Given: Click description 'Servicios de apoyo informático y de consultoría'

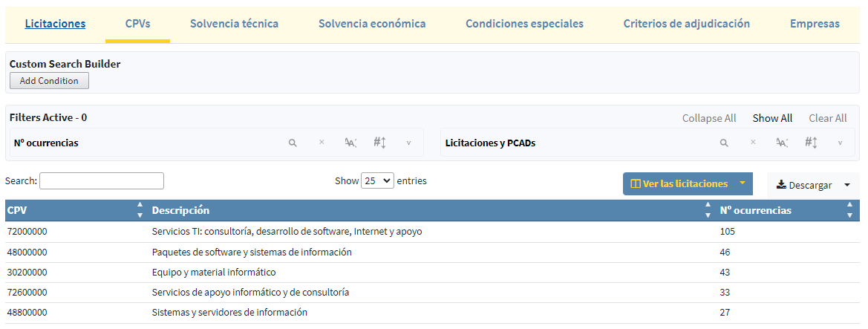Looking at the screenshot, I should (x=250, y=292).
